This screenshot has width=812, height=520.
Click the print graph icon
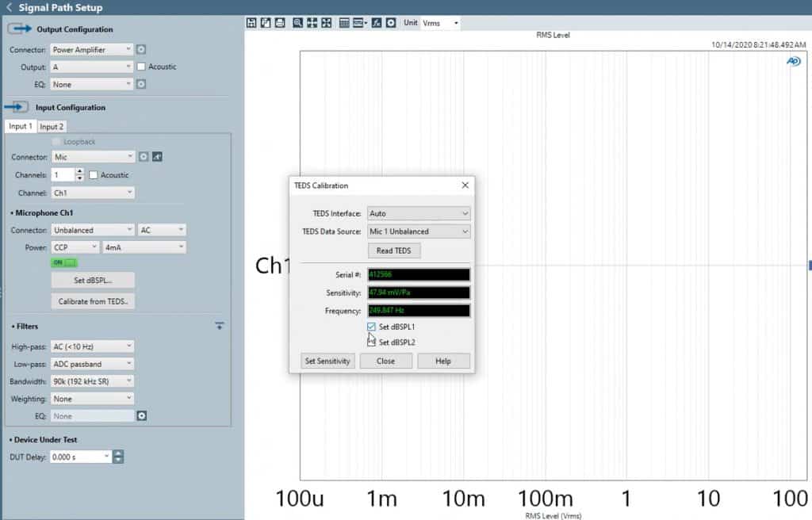tap(280, 23)
